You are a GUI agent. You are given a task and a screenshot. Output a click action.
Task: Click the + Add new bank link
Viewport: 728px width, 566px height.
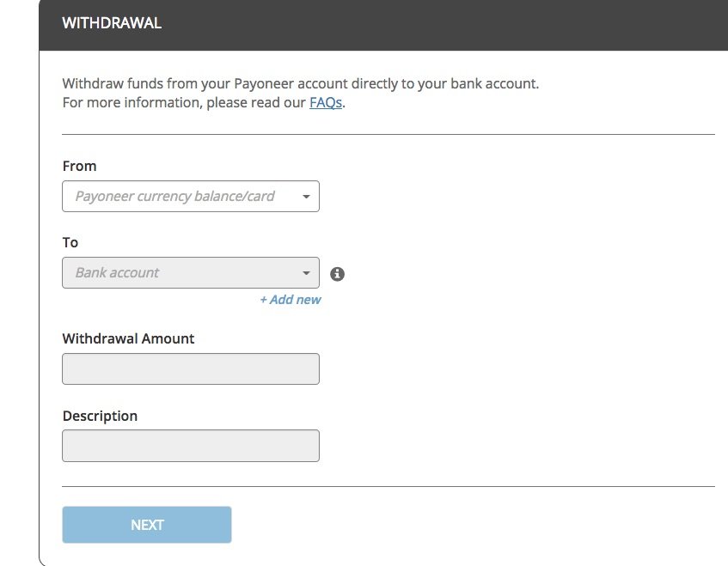[x=291, y=300]
